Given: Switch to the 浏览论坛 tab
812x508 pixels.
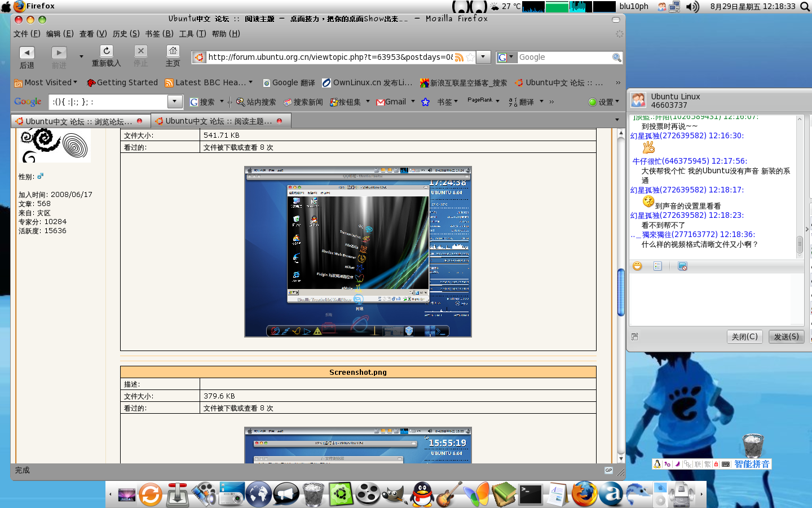Looking at the screenshot, I should (x=80, y=121).
